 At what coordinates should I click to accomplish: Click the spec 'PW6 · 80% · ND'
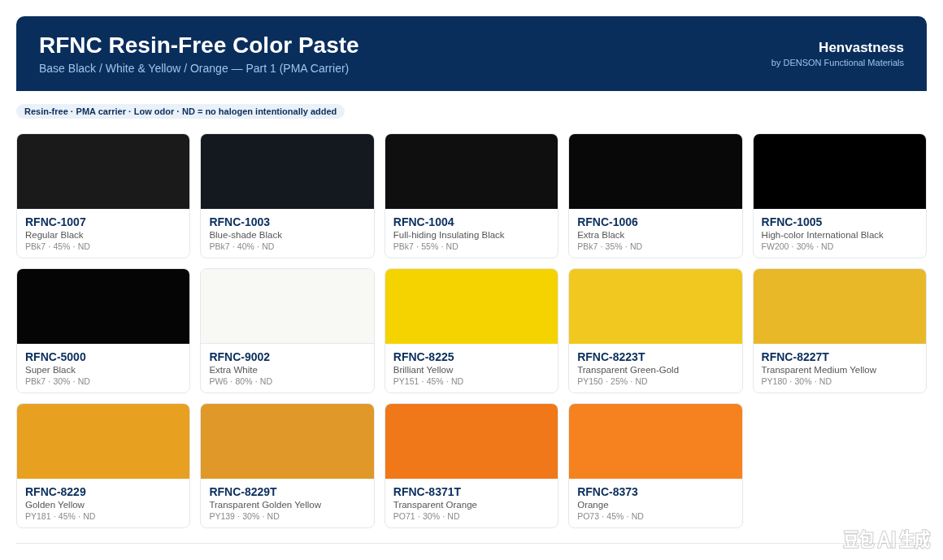pos(241,381)
